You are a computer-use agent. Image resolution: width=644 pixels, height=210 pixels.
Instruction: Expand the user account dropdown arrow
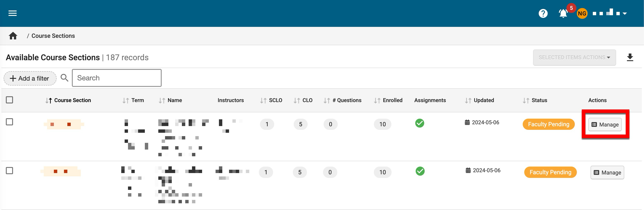click(x=624, y=14)
